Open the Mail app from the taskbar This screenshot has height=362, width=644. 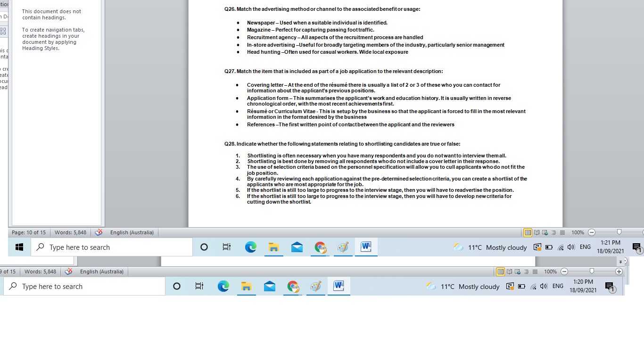[x=297, y=247]
